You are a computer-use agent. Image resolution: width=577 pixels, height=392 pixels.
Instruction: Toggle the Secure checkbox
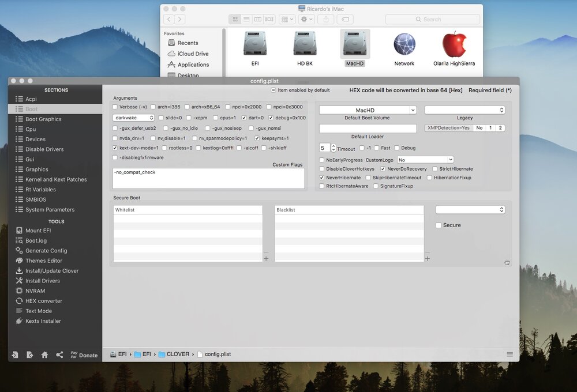pyautogui.click(x=439, y=225)
